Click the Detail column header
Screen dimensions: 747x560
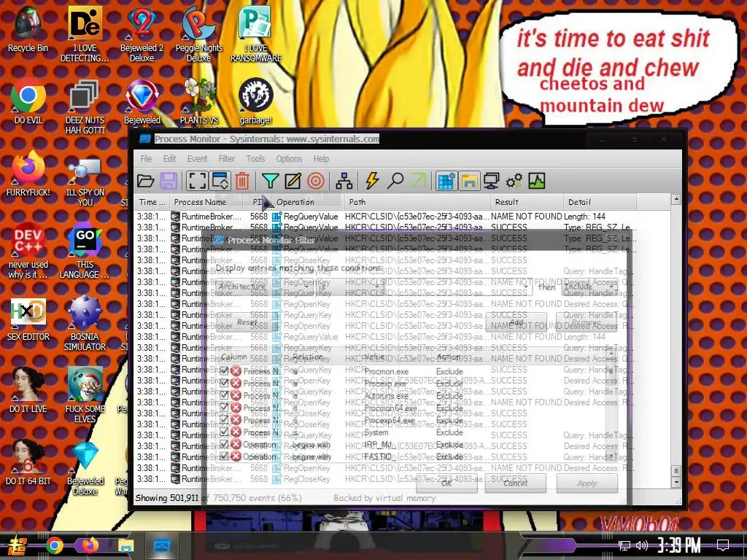[x=600, y=202]
